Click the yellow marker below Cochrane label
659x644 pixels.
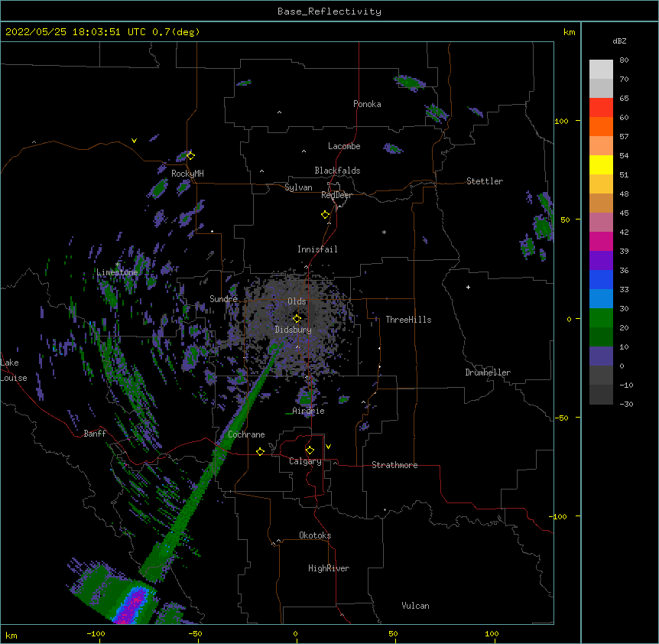click(260, 451)
